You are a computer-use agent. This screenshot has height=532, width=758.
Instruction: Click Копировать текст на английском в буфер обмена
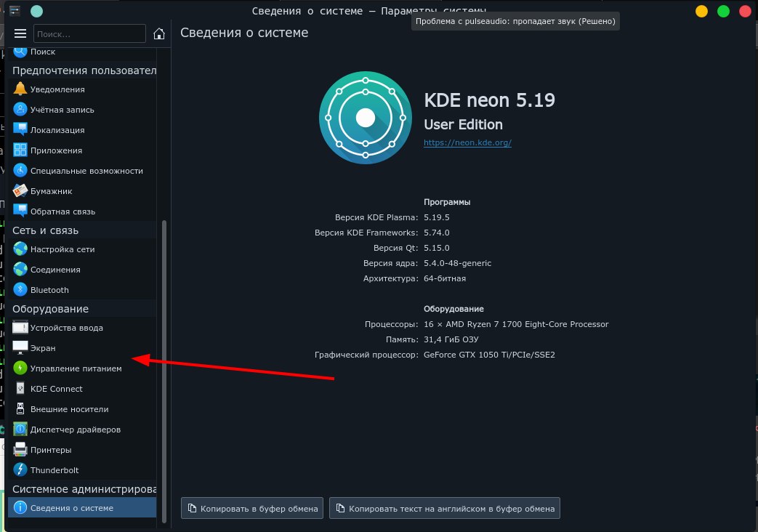445,508
